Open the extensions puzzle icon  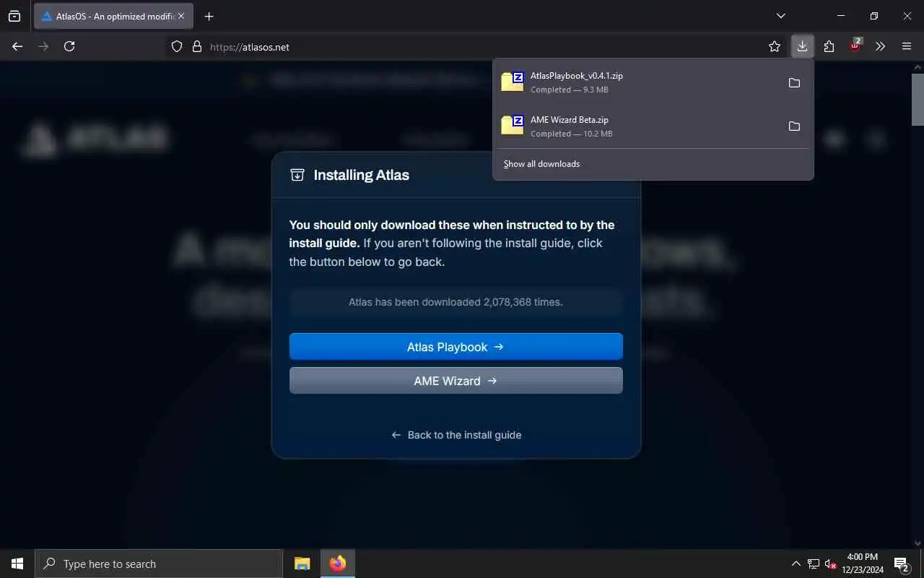coord(829,46)
